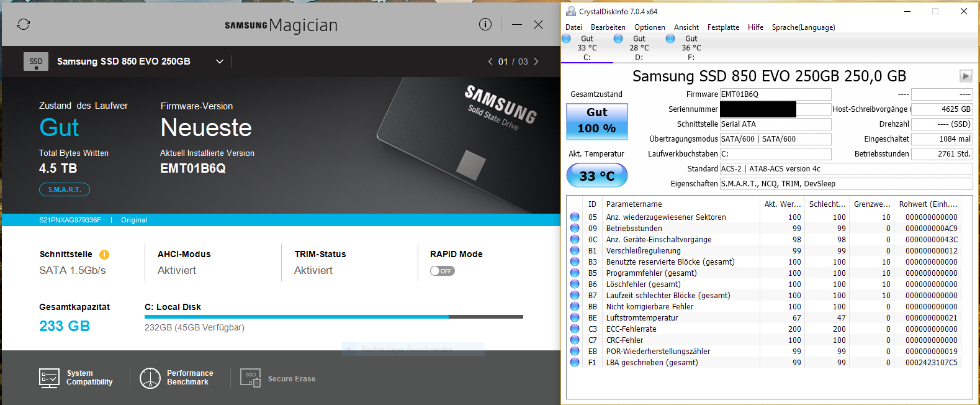Click the Schnittstelle warning icon

[x=104, y=255]
